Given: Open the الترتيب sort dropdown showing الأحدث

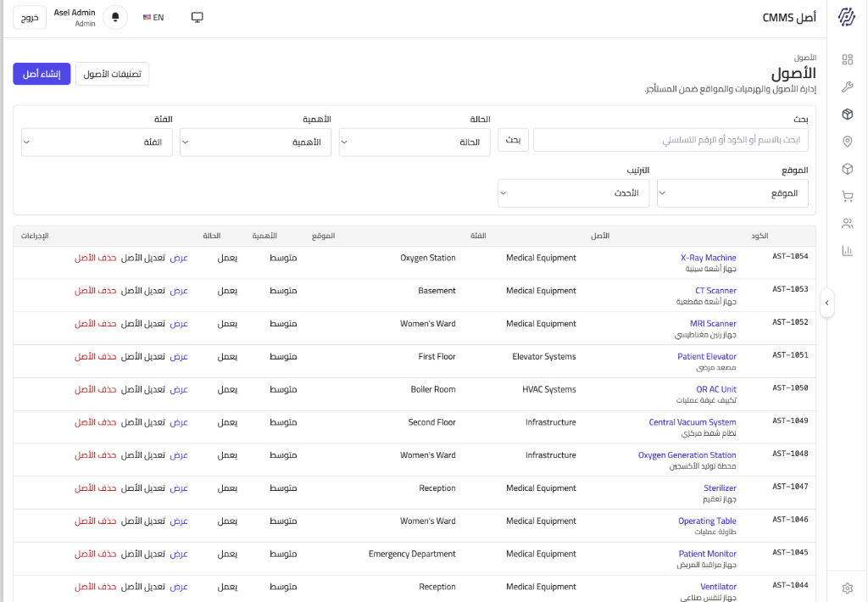Looking at the screenshot, I should tap(574, 193).
